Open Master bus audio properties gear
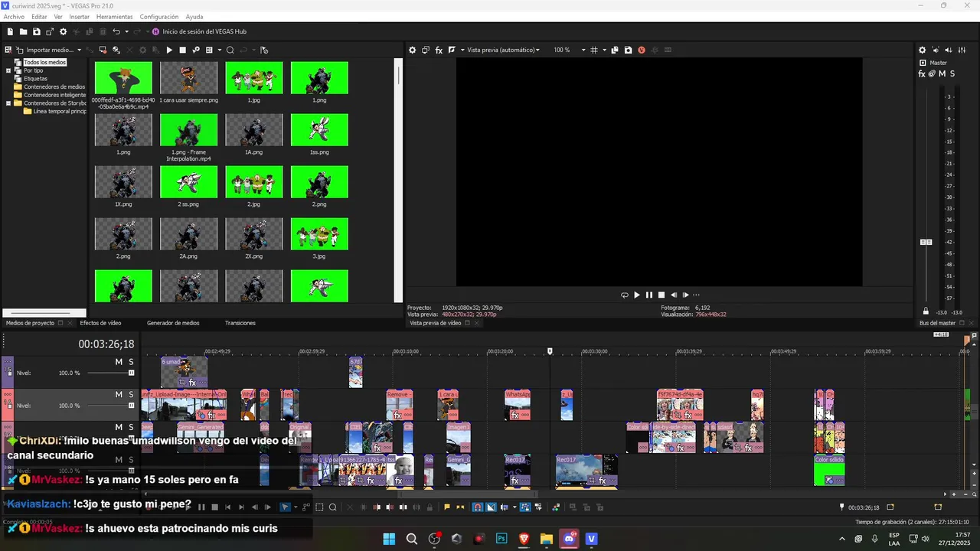The image size is (980, 551). coord(923,50)
